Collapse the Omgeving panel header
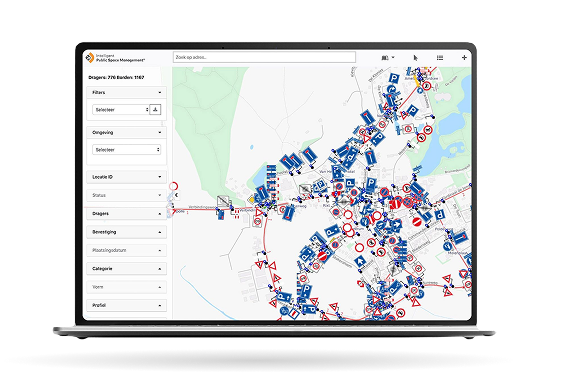Screen dimensions: 586x373 (126, 132)
